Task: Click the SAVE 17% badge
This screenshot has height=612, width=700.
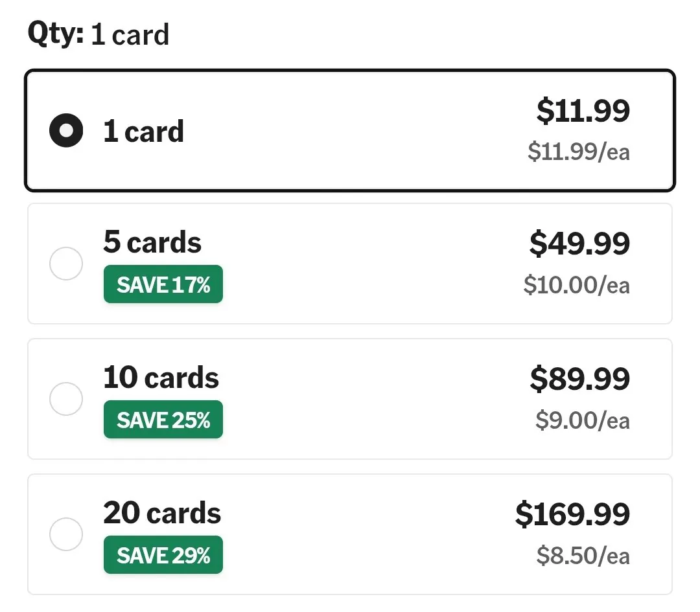Action: pyautogui.click(x=163, y=284)
